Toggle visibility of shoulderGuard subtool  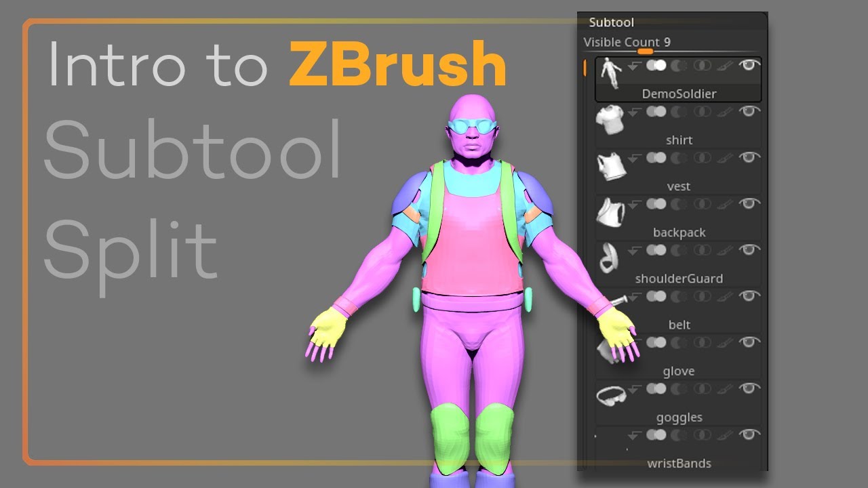coord(749,250)
